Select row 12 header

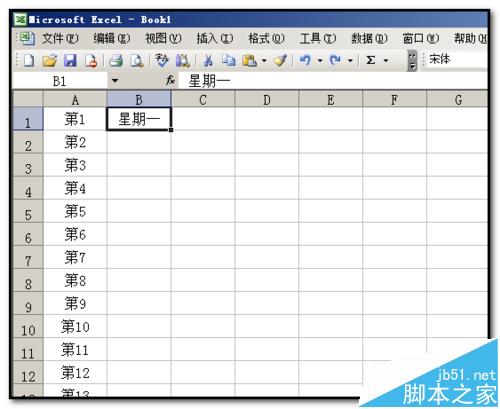pyautogui.click(x=28, y=372)
